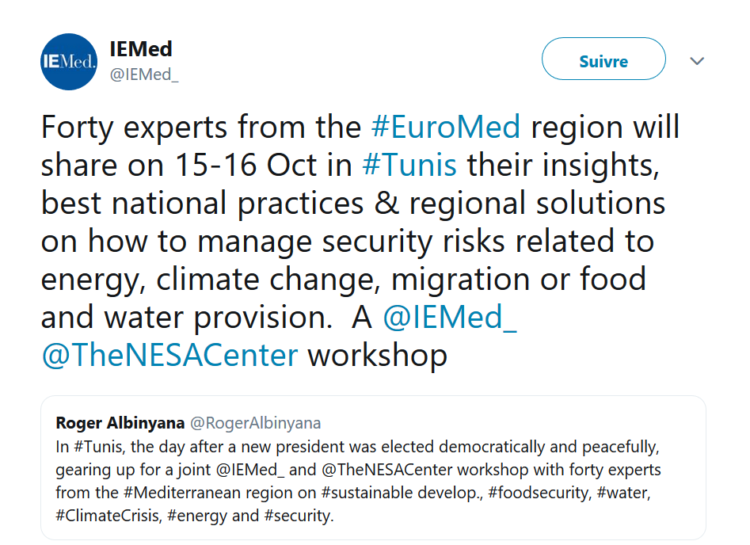The width and height of the screenshot is (750, 545).
Task: Open #foodsecurity hashtag in quoted tweet
Action: point(540,492)
